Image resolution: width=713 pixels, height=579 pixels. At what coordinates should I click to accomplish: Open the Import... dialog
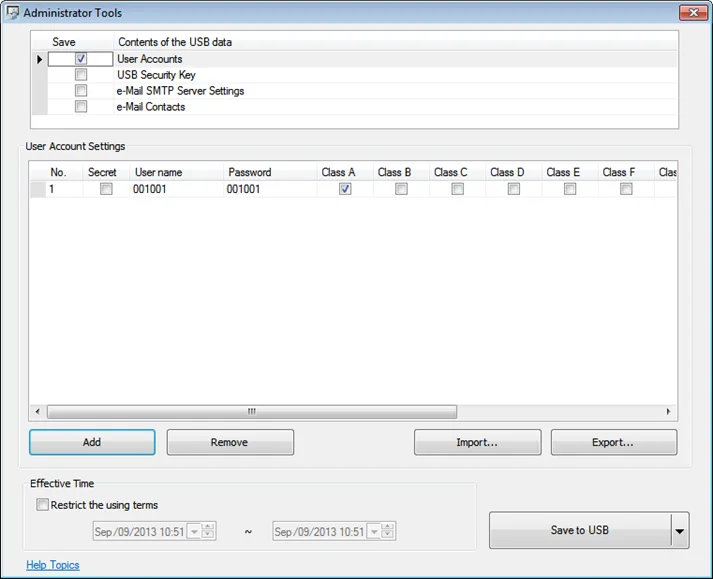coord(477,442)
